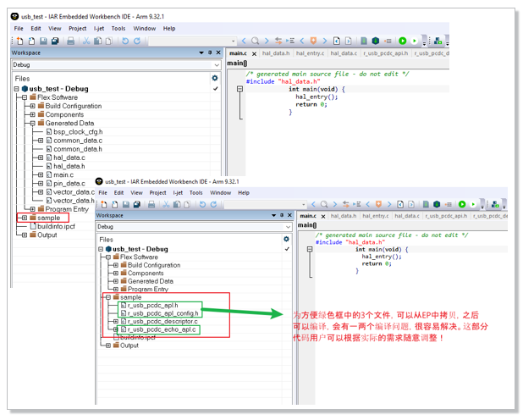The image size is (523, 420).
Task: Open Window menu in front window
Action: pyautogui.click(x=221, y=192)
